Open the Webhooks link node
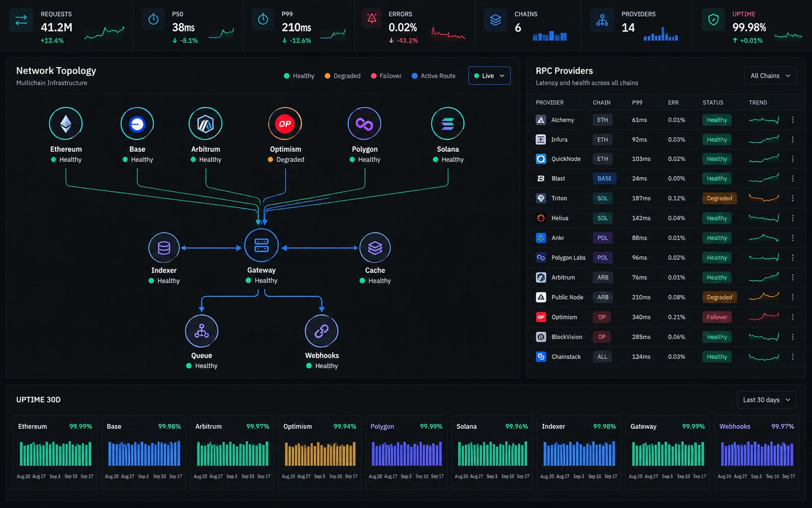Viewport: 812px width, 508px height. point(321,331)
